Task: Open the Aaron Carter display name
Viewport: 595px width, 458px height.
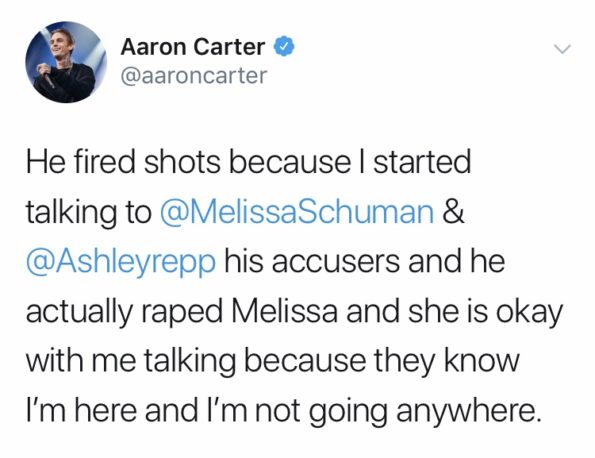Action: [193, 47]
